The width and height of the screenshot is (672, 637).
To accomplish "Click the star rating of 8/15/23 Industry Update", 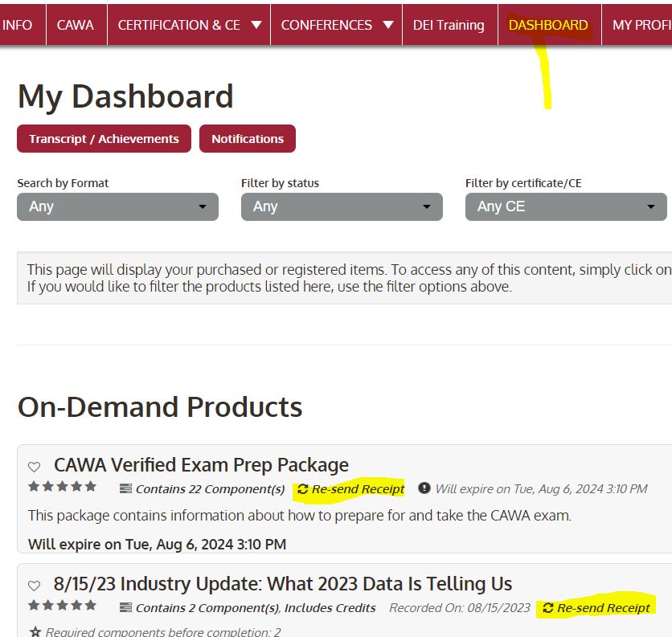I will tap(62, 606).
